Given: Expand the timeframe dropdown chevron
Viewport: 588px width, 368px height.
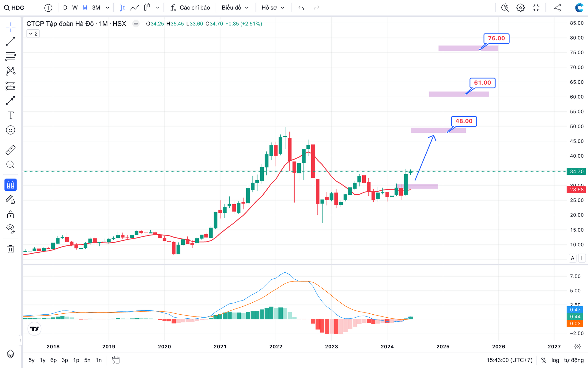Looking at the screenshot, I should [107, 8].
